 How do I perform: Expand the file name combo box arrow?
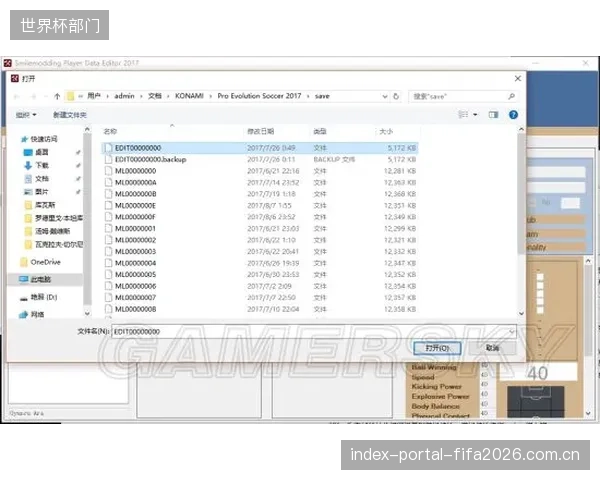(512, 331)
